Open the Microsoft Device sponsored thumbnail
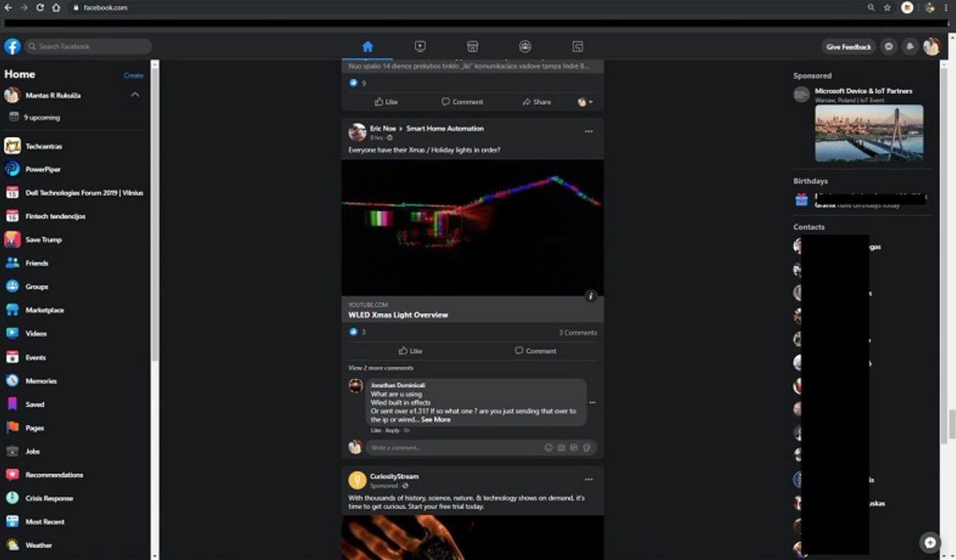The image size is (956, 560). (x=868, y=133)
